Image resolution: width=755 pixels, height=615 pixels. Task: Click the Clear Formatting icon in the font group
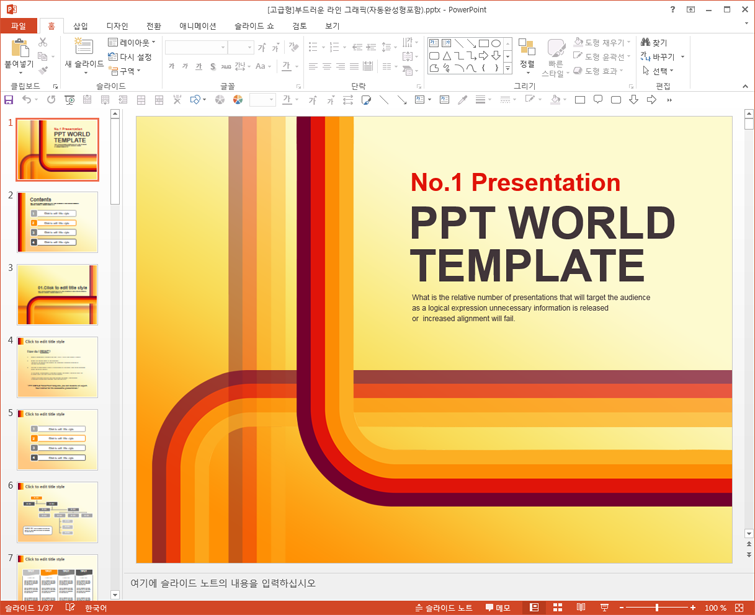click(x=293, y=47)
